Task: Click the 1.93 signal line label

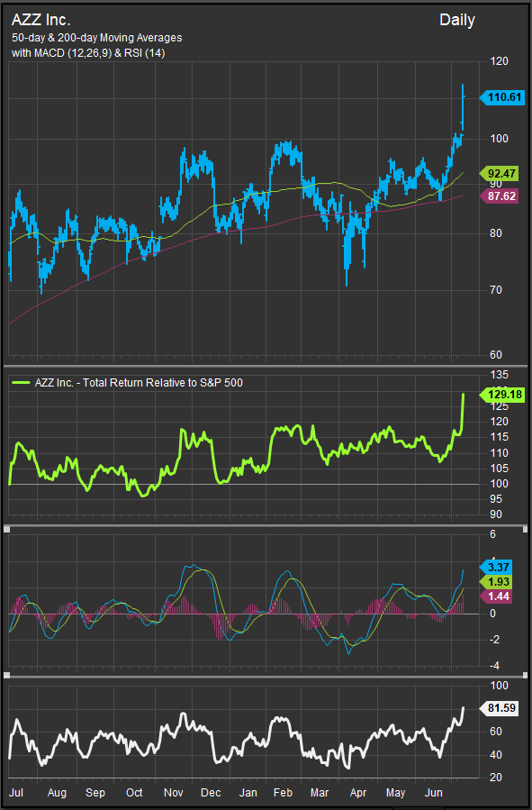Action: tap(495, 582)
